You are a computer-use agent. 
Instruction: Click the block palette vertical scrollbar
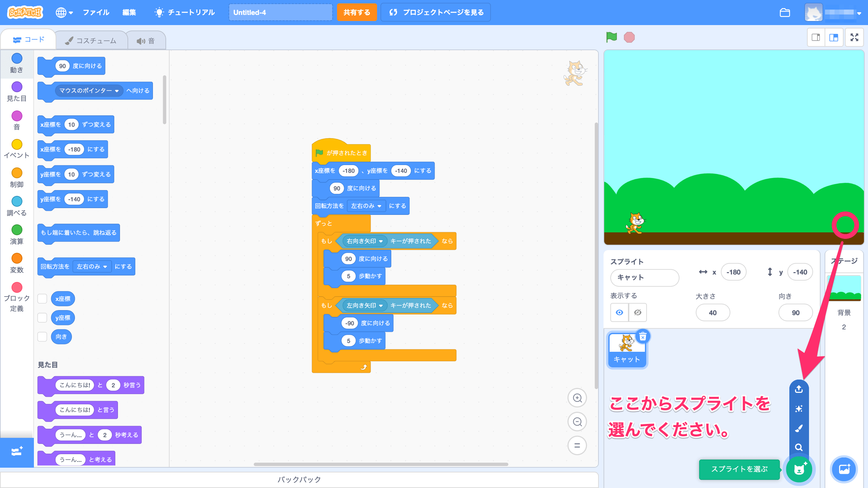pos(165,100)
